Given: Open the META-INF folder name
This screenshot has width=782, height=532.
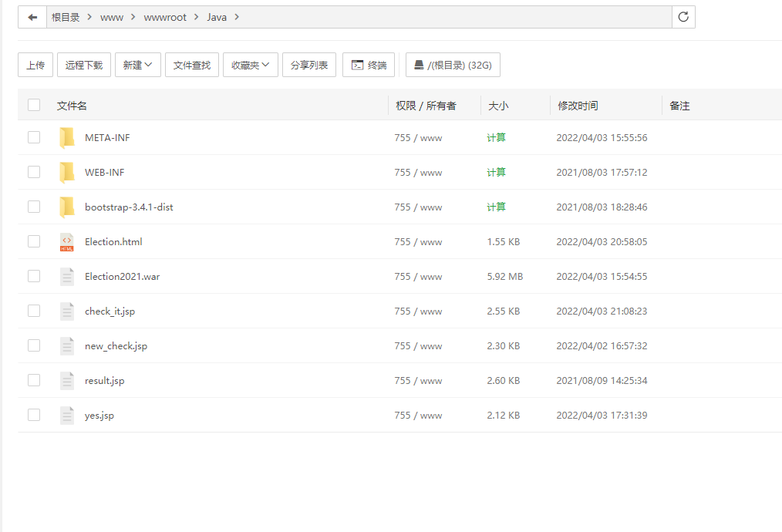Looking at the screenshot, I should click(x=107, y=137).
